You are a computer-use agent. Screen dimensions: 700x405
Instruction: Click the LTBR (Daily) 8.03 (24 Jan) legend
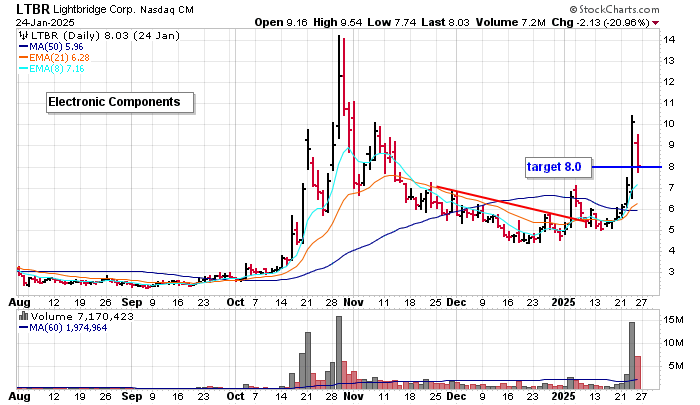point(105,36)
